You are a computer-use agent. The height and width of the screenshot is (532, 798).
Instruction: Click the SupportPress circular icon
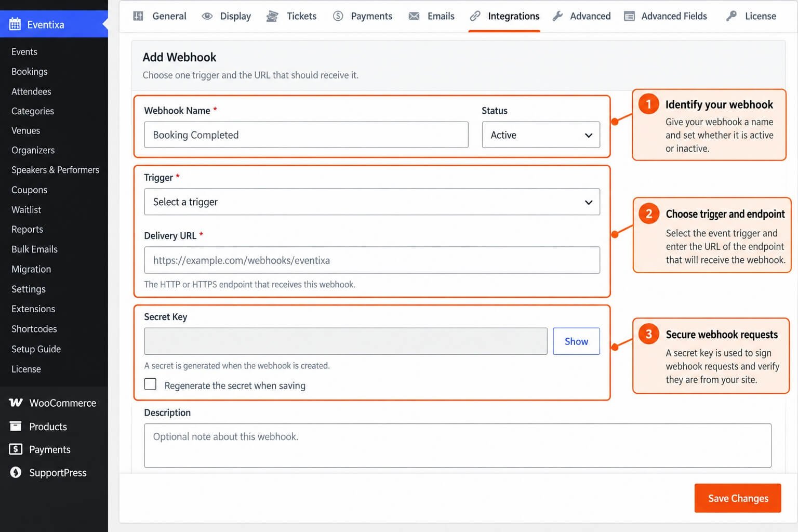click(x=16, y=472)
